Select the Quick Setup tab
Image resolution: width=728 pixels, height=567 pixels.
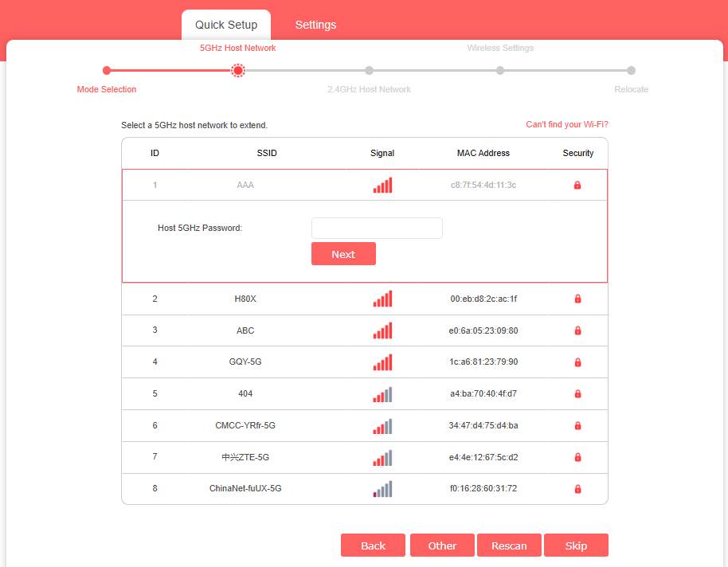(226, 25)
